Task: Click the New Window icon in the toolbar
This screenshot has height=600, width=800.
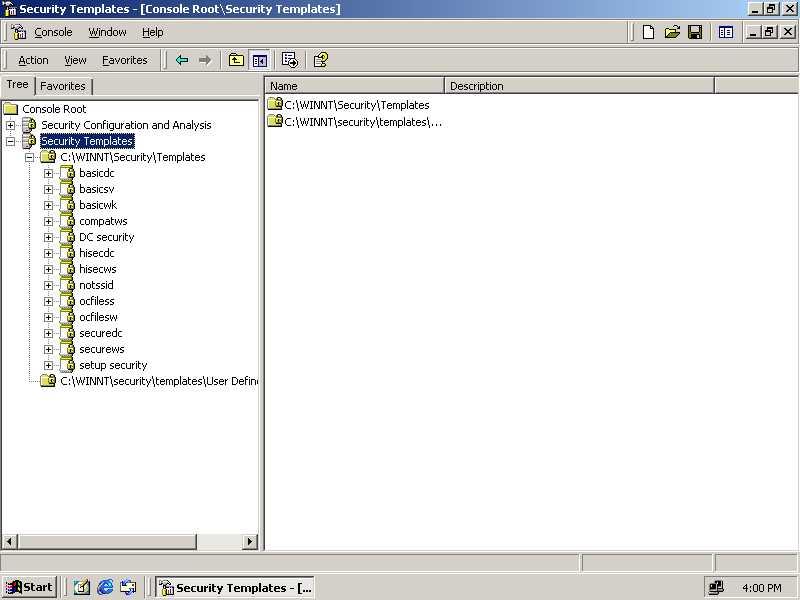Action: (726, 32)
